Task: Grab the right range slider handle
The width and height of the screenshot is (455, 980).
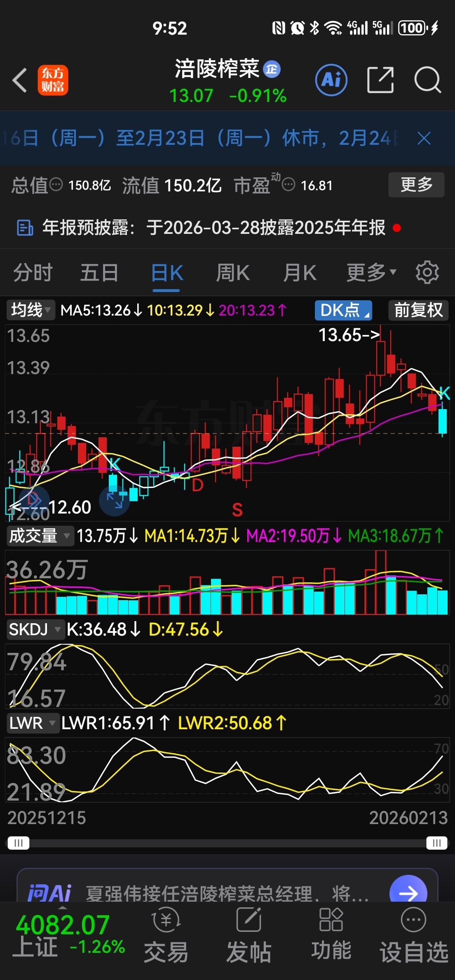Action: (x=437, y=843)
